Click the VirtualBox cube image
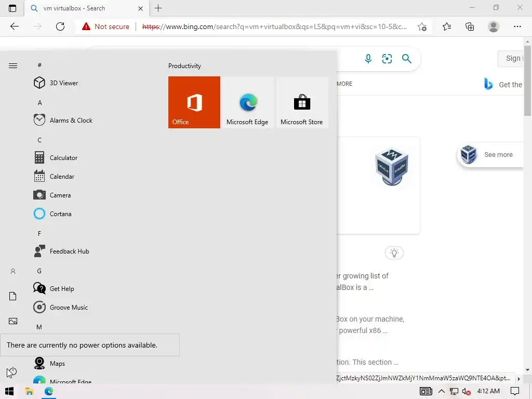Screen dimensions: 532x399 [392, 167]
